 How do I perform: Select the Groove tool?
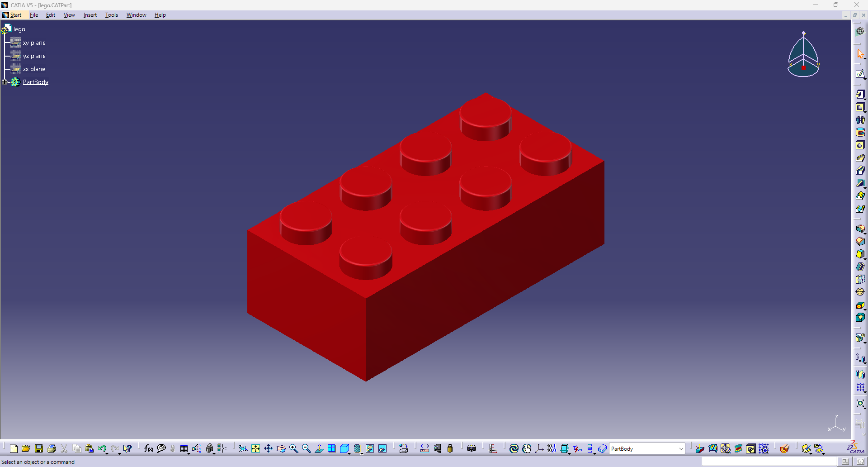[x=860, y=133]
